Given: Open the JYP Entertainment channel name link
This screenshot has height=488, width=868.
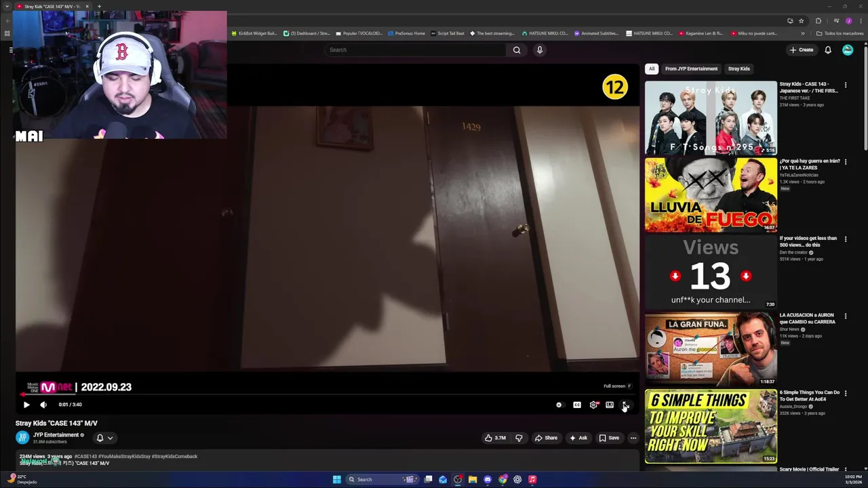Looking at the screenshot, I should tap(56, 435).
